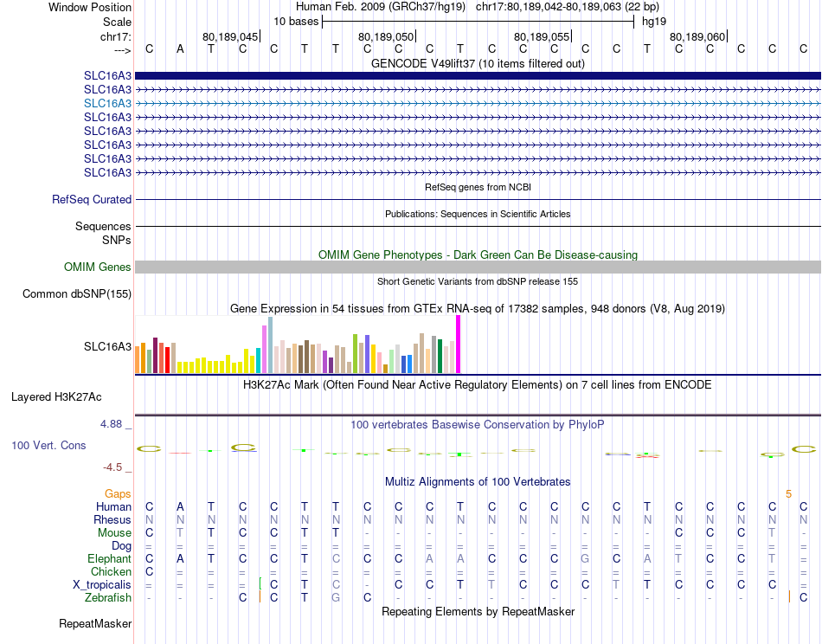
Task: Select the Layered H3K27Ac track label
Action: [x=56, y=397]
